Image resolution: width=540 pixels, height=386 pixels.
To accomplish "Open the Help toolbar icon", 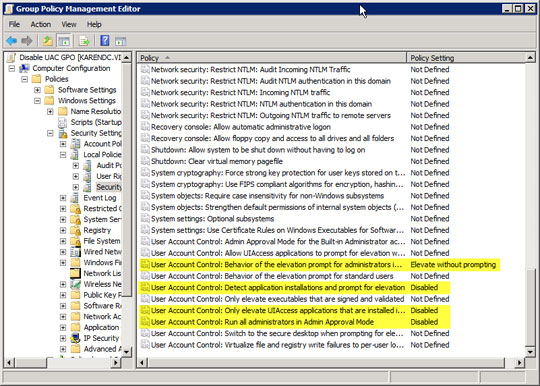I will click(x=105, y=41).
